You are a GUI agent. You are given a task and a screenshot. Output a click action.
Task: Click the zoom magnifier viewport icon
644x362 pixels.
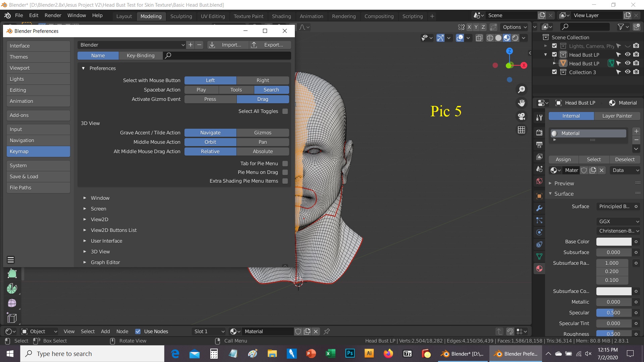521,89
